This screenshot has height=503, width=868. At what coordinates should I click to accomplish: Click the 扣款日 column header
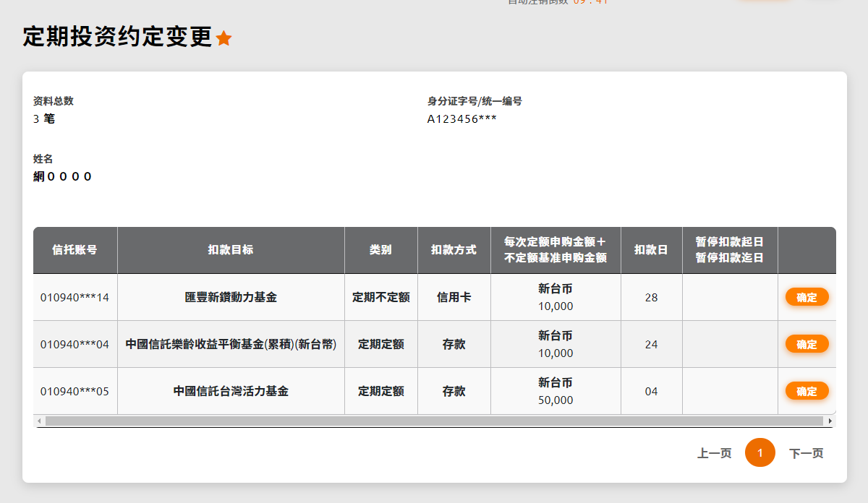click(651, 250)
